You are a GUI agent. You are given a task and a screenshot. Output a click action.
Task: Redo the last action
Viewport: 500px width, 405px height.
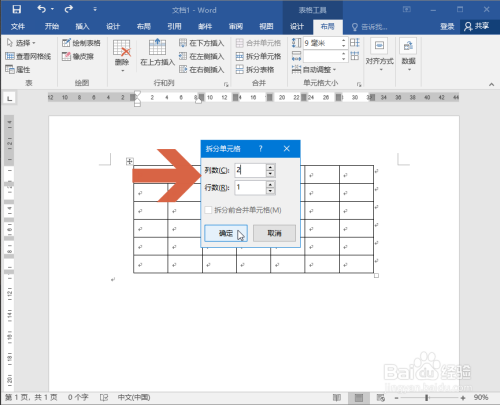68,9
